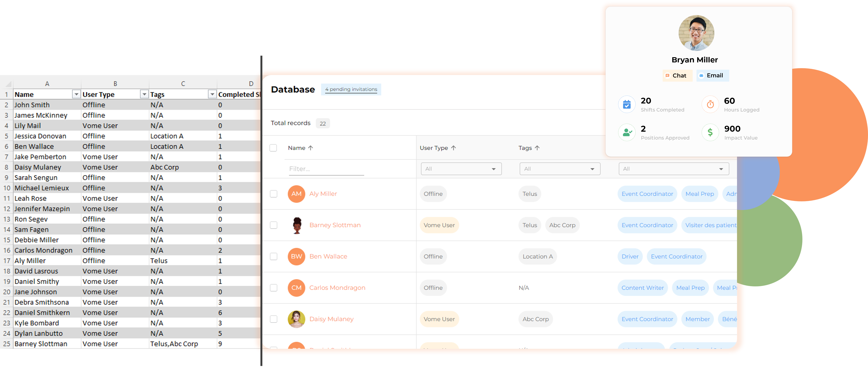This screenshot has height=367, width=868.
Task: Open the 4 pending invitations link
Action: [x=351, y=89]
